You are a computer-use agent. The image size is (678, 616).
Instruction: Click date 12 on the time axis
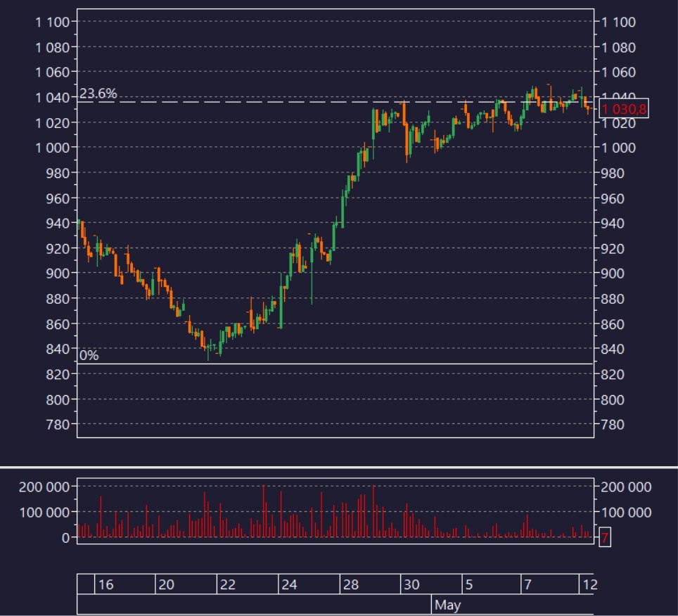point(590,585)
